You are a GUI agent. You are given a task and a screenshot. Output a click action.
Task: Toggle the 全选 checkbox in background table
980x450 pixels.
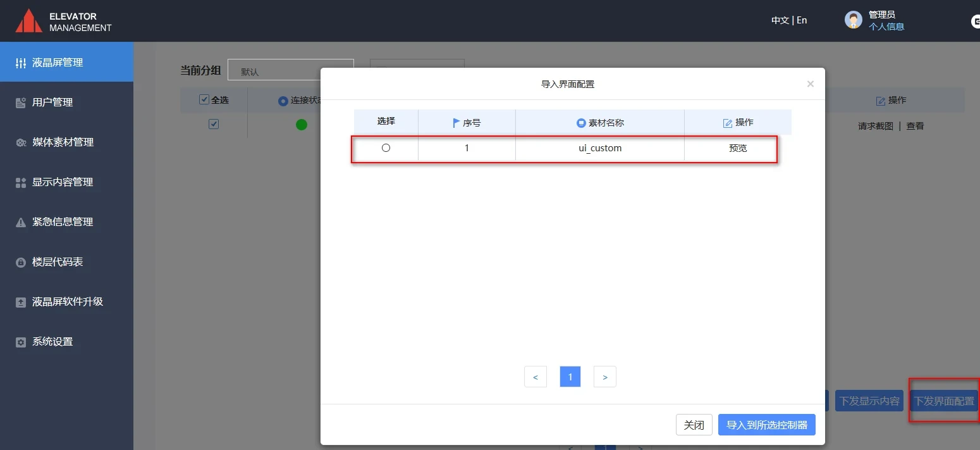pos(204,99)
